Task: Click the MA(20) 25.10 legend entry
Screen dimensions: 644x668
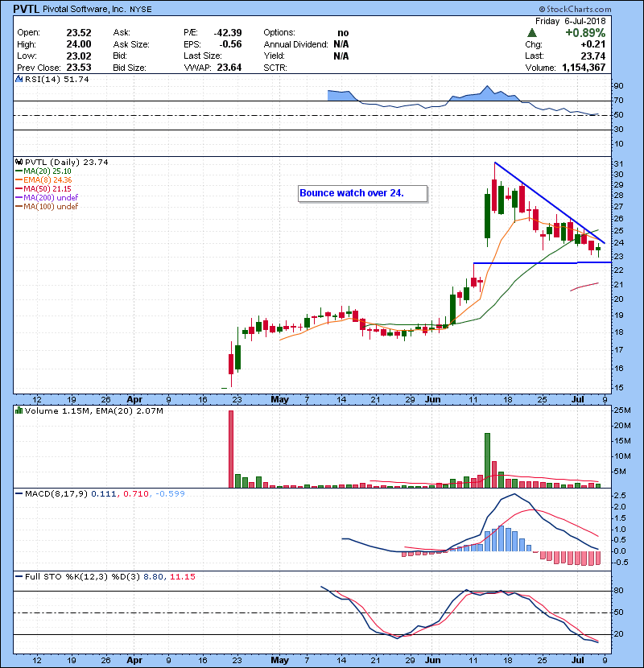Action: (x=44, y=171)
